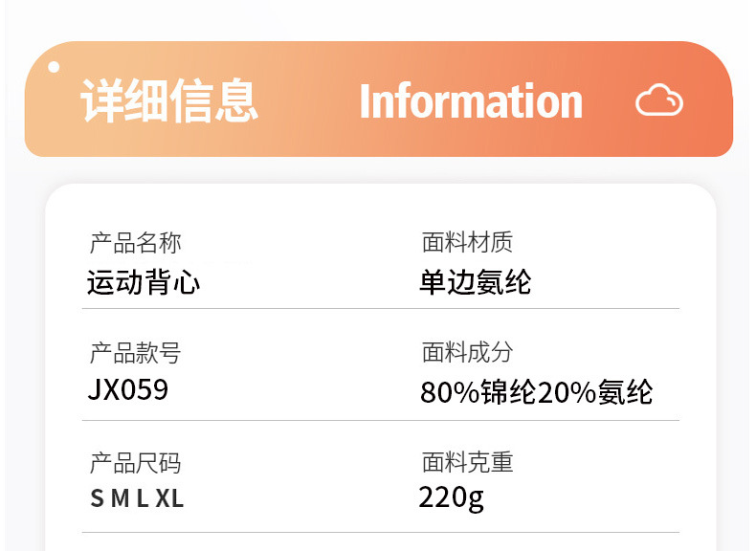Select the 单边氨纶 material value
Viewport: 756px width, 551px height.
[476, 282]
